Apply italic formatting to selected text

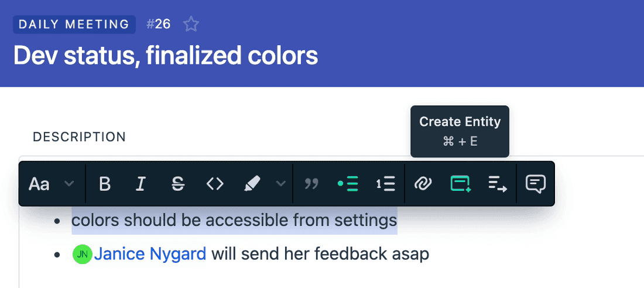(x=141, y=184)
